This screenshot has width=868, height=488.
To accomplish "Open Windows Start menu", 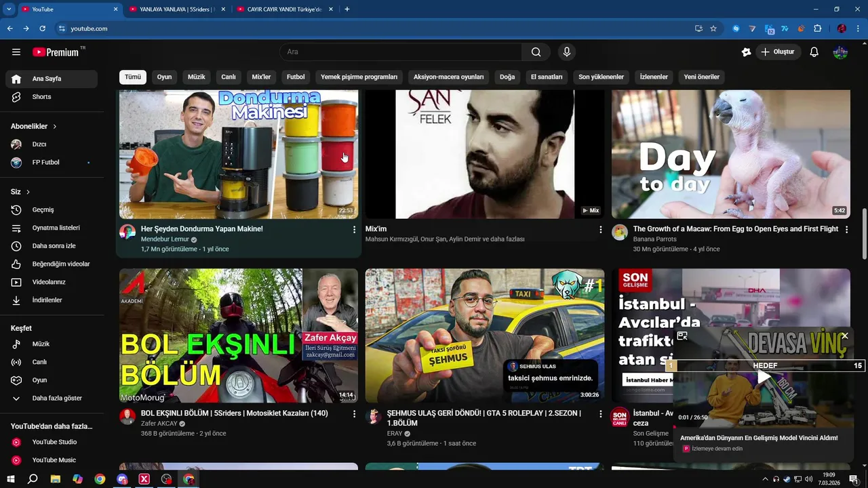I will [11, 479].
